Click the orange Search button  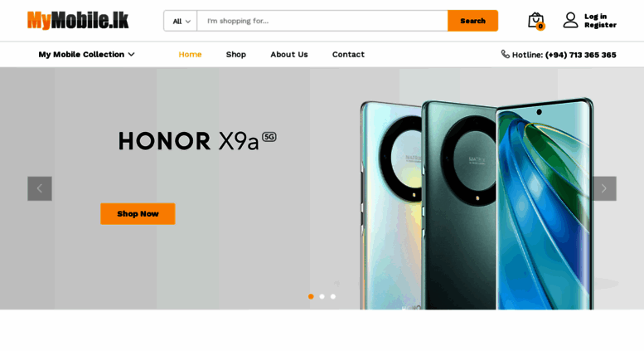tap(472, 21)
